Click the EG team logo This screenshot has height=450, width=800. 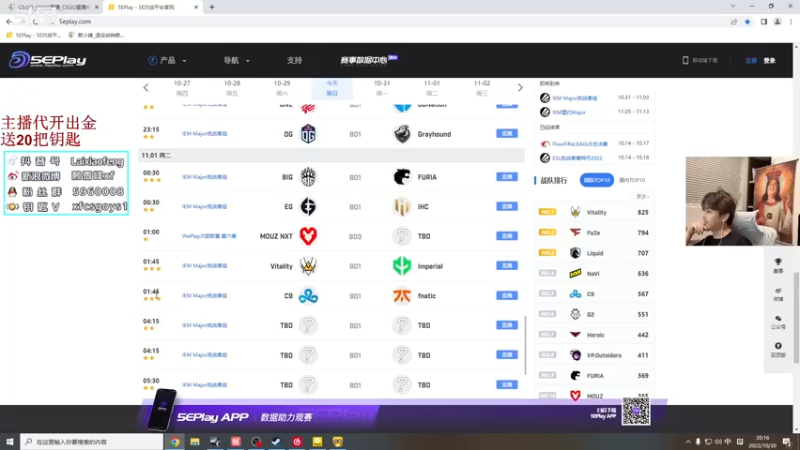[x=308, y=207]
